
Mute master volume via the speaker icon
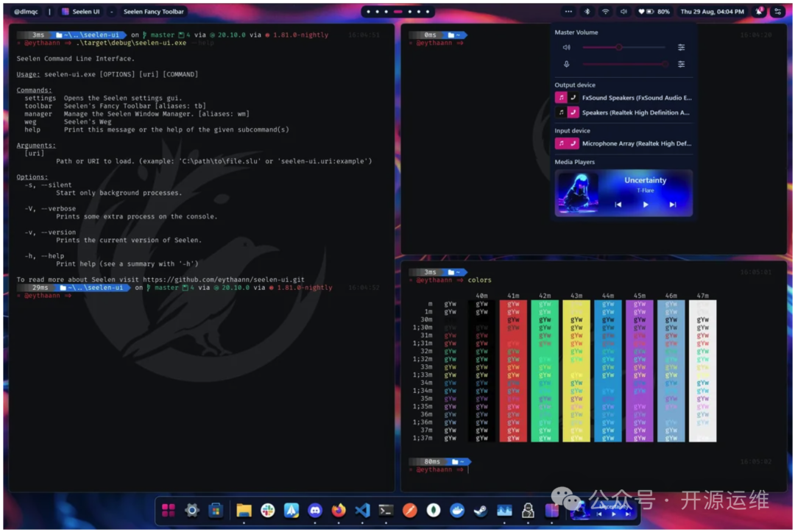click(x=566, y=47)
